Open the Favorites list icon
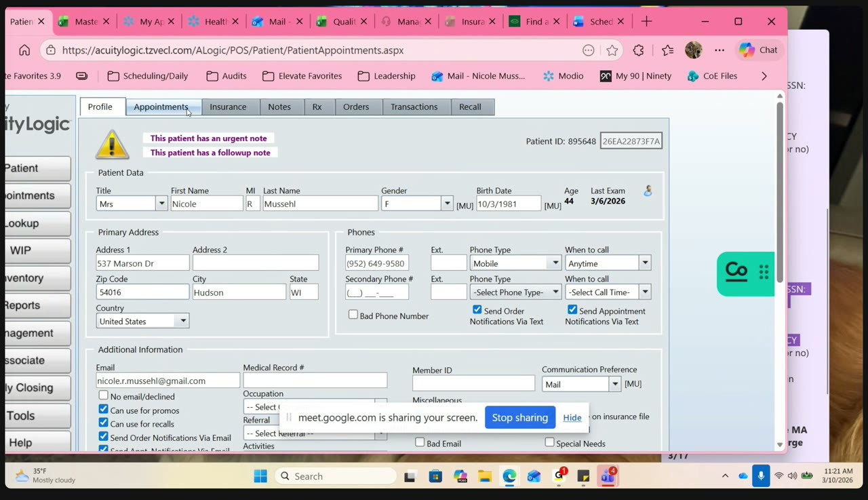The image size is (868, 500). 668,50
